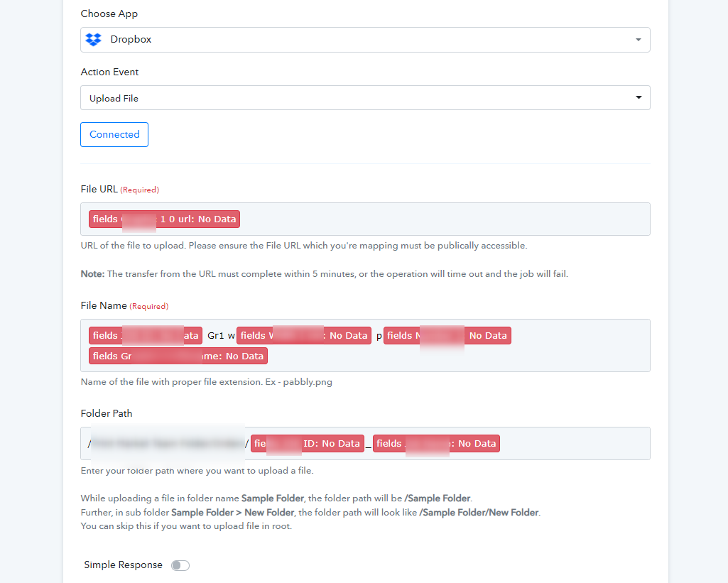Click the Dropbox logo icon
This screenshot has width=728, height=583.
93,40
